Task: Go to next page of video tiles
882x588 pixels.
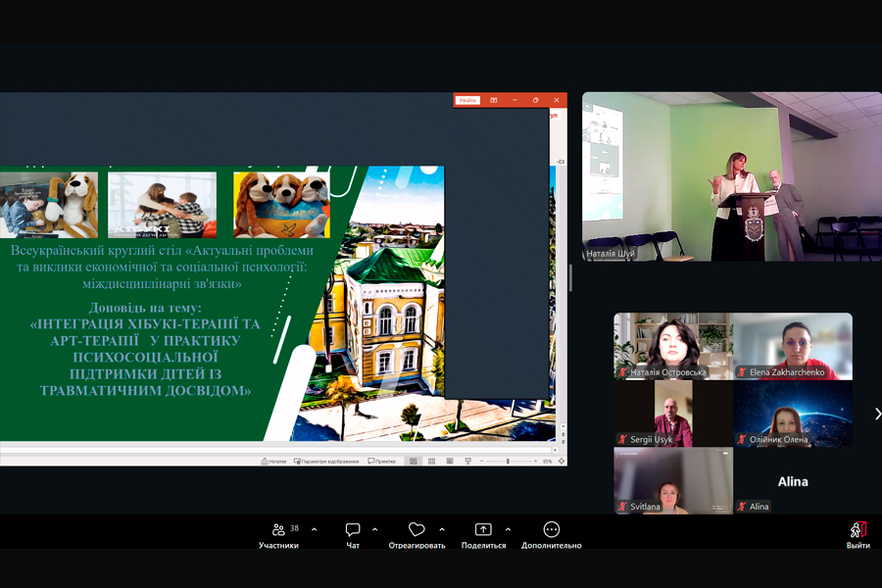Action: [877, 415]
